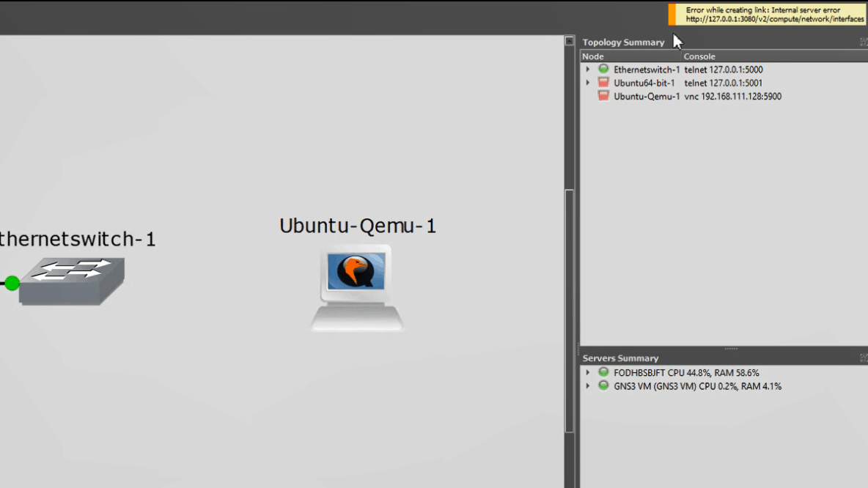
Task: Expand the FODHBSBJFT server entry
Action: coord(587,372)
